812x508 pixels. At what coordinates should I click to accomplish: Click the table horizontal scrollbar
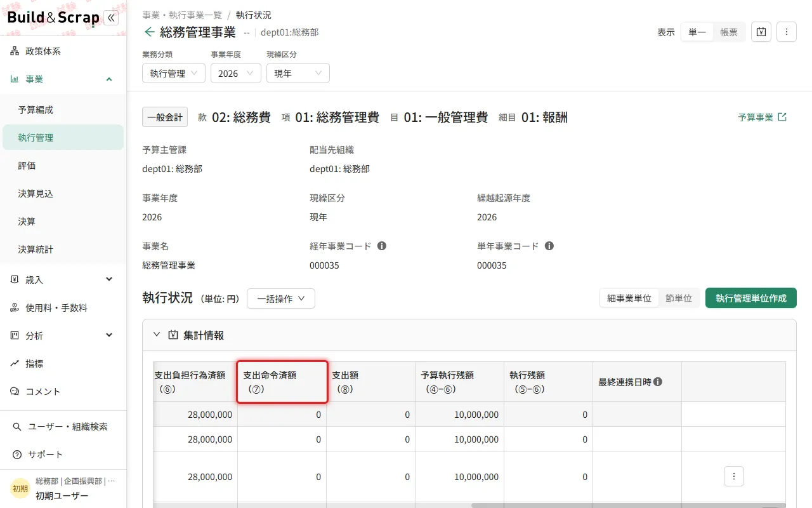[x=628, y=505]
